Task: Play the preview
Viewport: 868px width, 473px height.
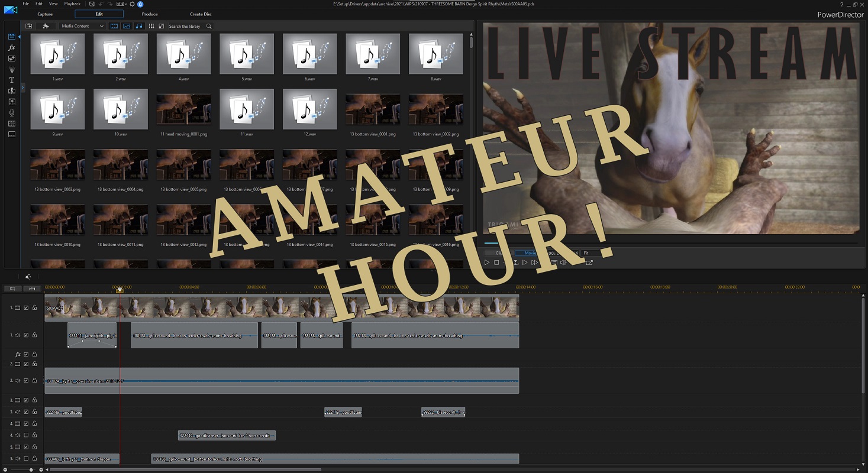Action: 487,263
